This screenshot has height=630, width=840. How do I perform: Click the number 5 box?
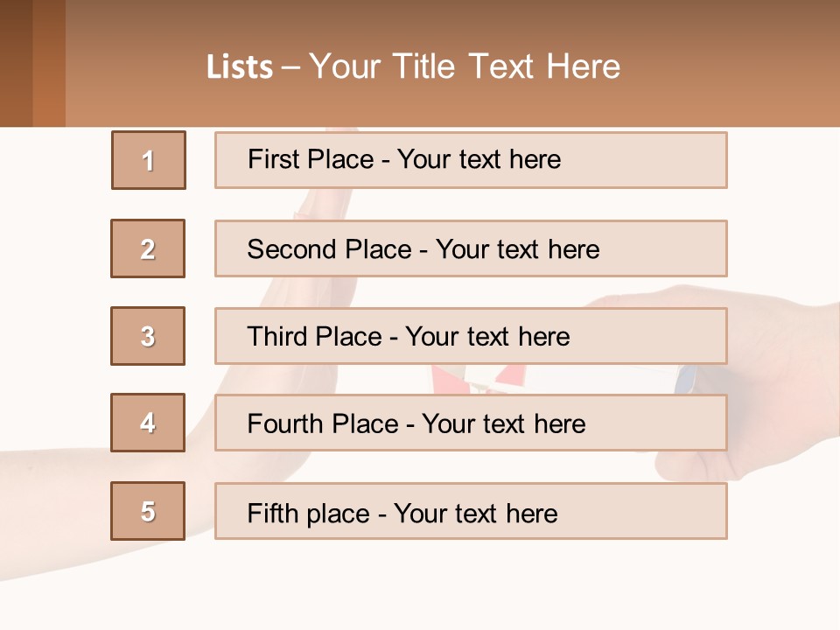pos(148,511)
